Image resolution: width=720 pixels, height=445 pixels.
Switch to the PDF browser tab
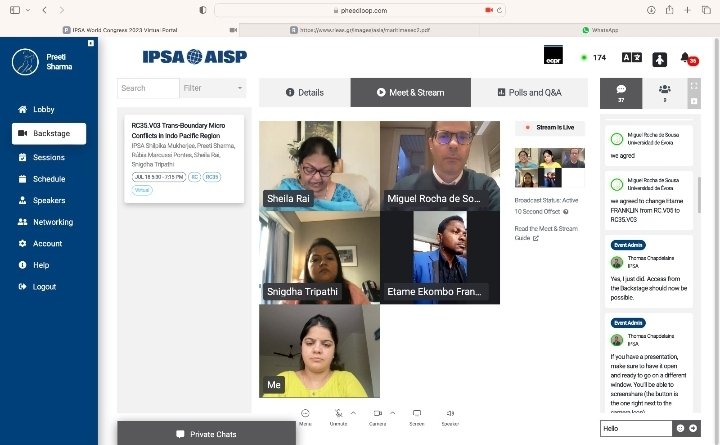point(360,30)
